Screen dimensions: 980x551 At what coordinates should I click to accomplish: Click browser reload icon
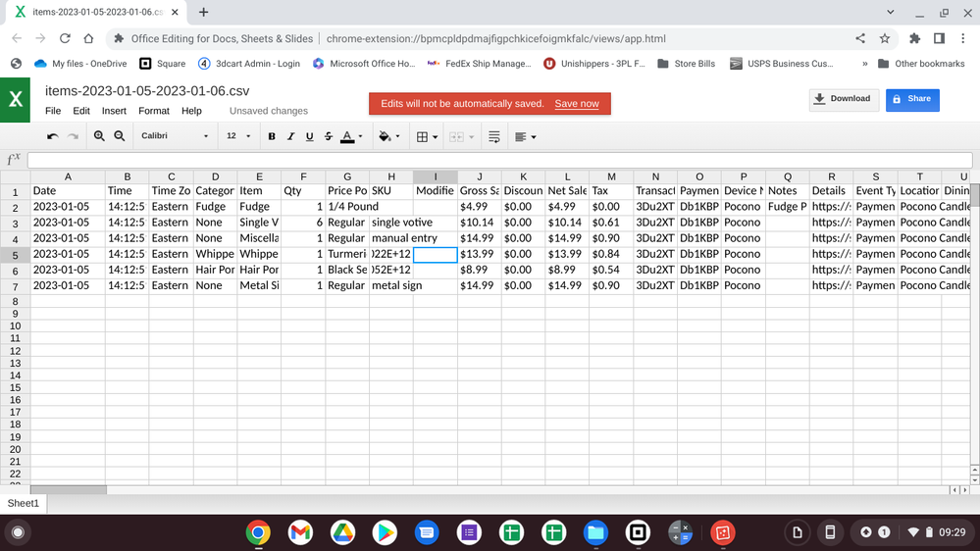click(x=65, y=39)
